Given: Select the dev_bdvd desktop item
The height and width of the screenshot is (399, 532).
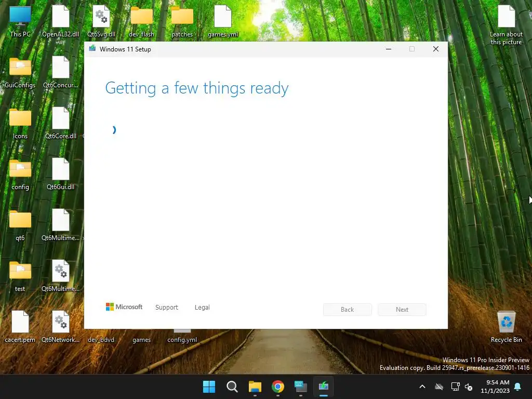Looking at the screenshot, I should tap(101, 339).
